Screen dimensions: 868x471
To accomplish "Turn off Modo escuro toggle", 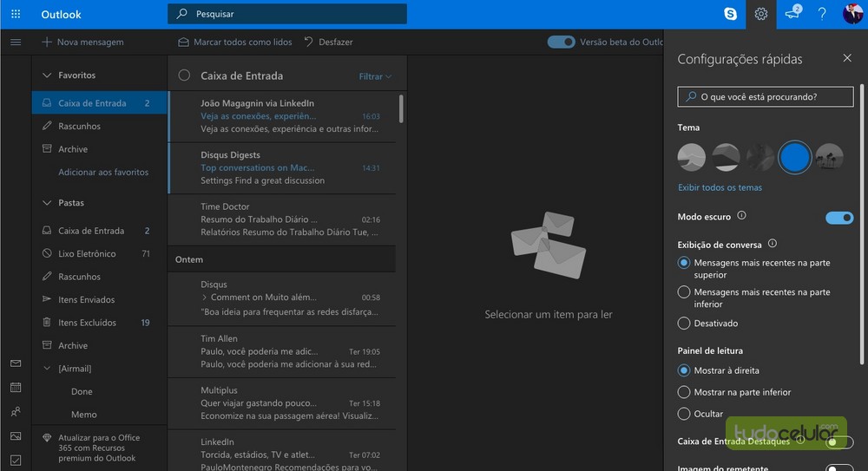I will point(839,218).
